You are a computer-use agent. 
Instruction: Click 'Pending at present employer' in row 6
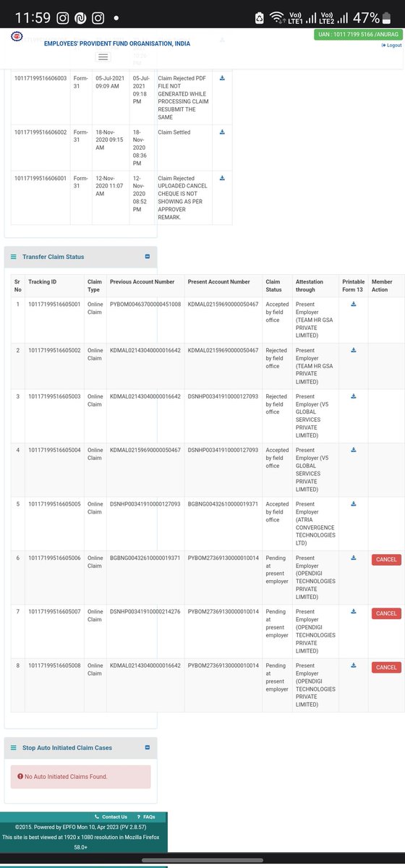(x=276, y=569)
